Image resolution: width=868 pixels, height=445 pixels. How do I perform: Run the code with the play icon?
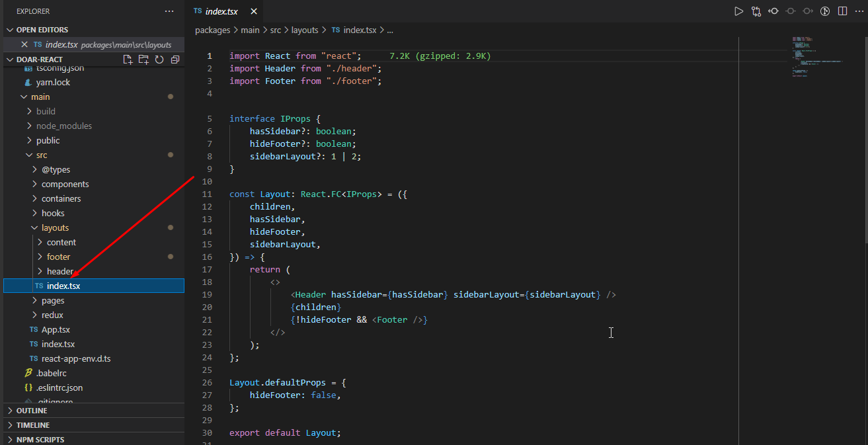click(738, 11)
